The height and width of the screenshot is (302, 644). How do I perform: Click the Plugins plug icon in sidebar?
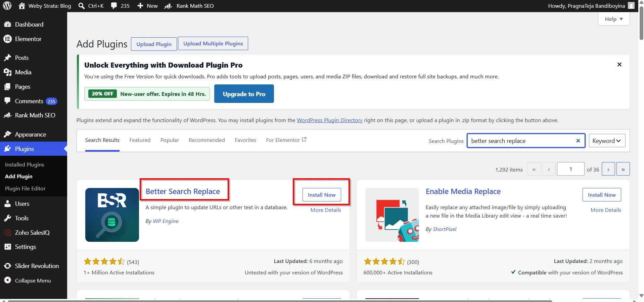pyautogui.click(x=7, y=149)
